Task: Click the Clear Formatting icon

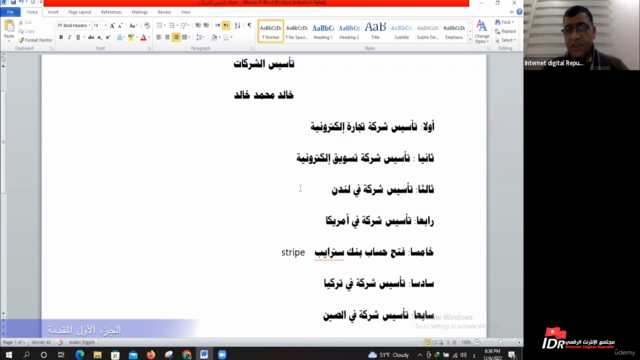Action: [x=147, y=26]
